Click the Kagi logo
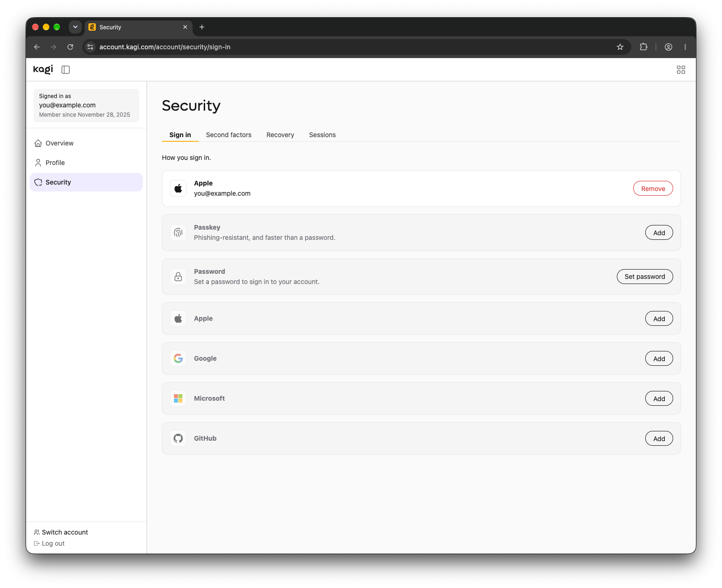 click(43, 69)
